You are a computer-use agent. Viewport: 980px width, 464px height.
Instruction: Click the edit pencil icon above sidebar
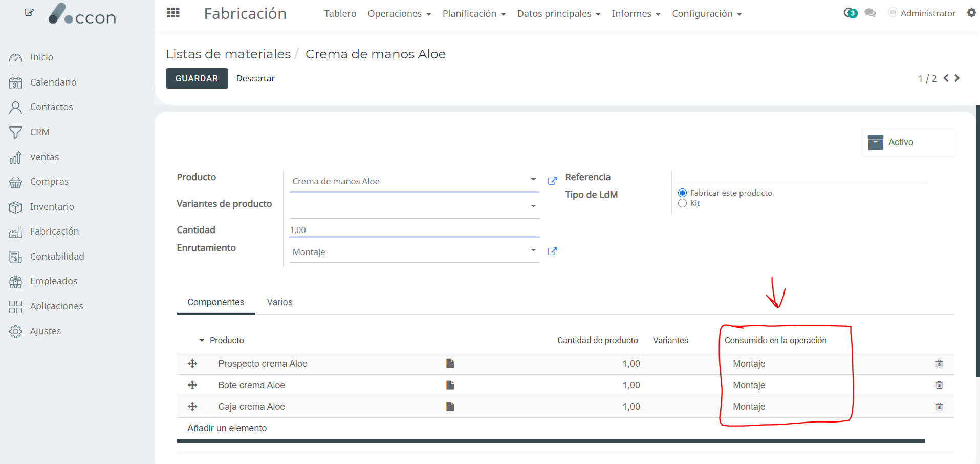(29, 12)
